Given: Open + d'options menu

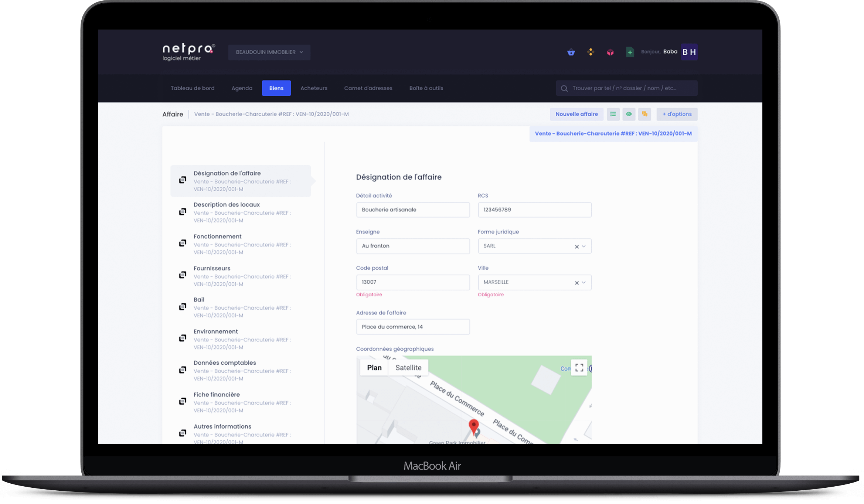Looking at the screenshot, I should pyautogui.click(x=677, y=114).
